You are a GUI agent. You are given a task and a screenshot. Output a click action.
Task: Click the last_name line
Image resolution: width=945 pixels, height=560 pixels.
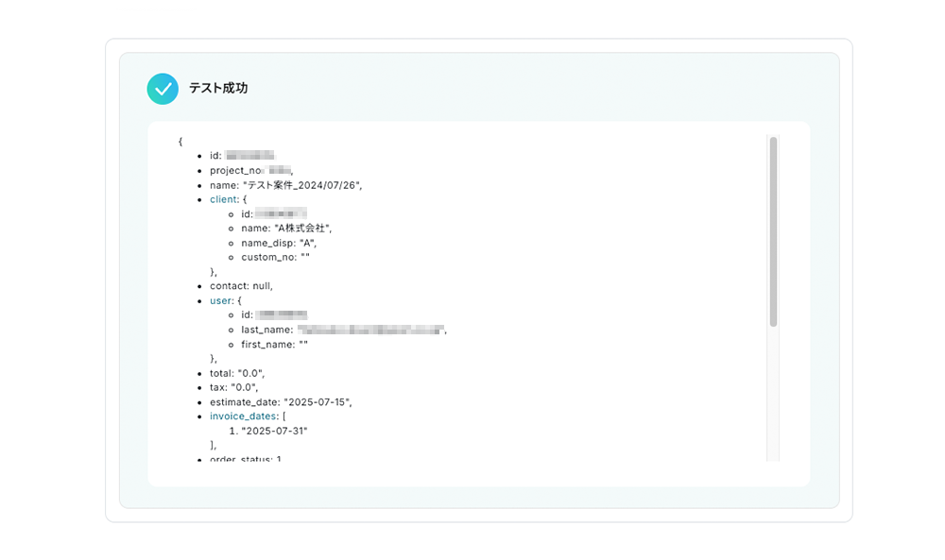344,330
